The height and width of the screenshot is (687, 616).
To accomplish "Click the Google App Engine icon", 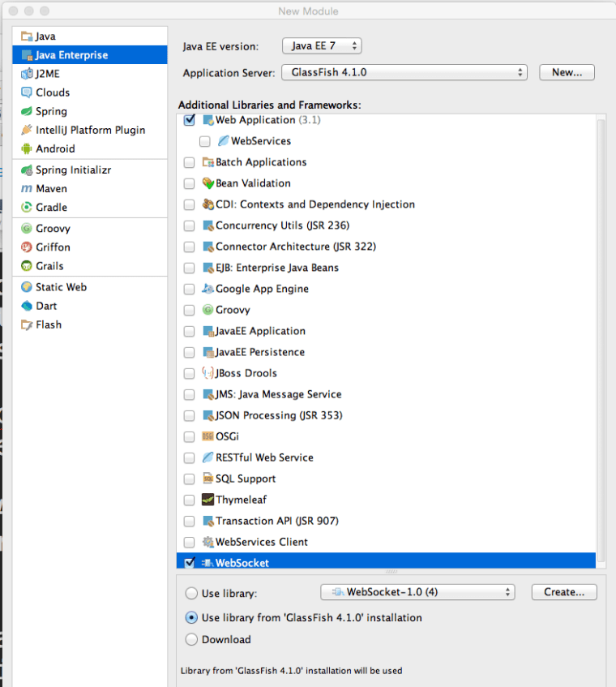I will pos(207,289).
